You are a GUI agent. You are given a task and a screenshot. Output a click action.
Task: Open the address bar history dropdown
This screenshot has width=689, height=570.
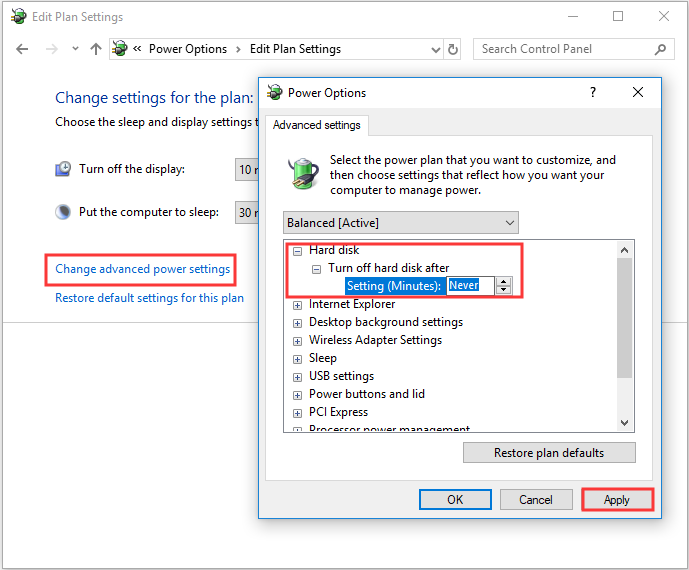coord(433,49)
